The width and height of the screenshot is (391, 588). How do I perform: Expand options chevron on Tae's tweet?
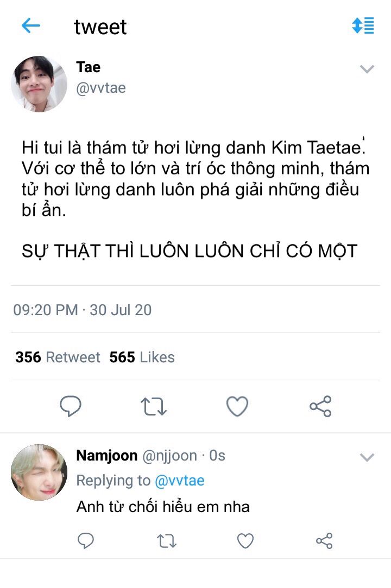click(x=368, y=69)
